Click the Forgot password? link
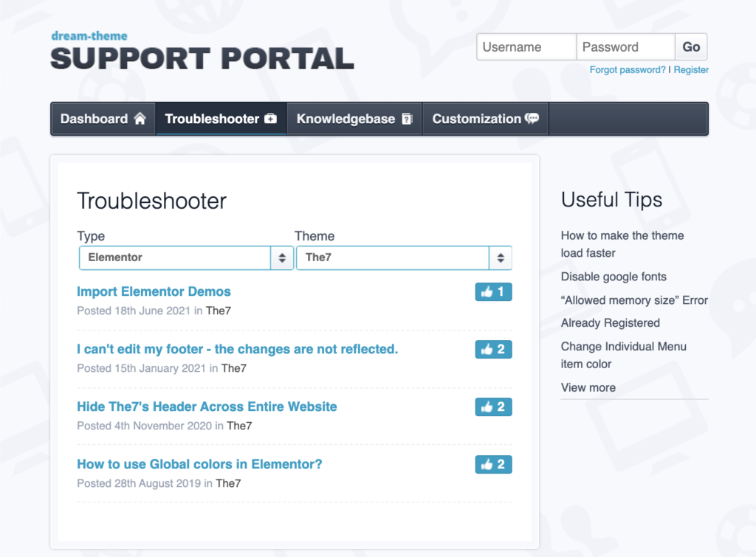The width and height of the screenshot is (756, 557). tap(628, 70)
